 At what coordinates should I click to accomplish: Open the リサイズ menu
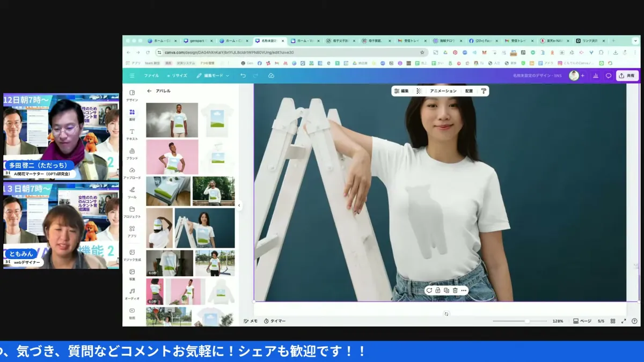click(x=177, y=76)
